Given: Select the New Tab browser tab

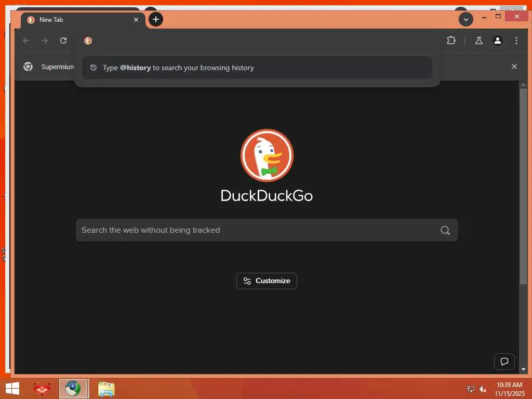Looking at the screenshot, I should click(83, 20).
